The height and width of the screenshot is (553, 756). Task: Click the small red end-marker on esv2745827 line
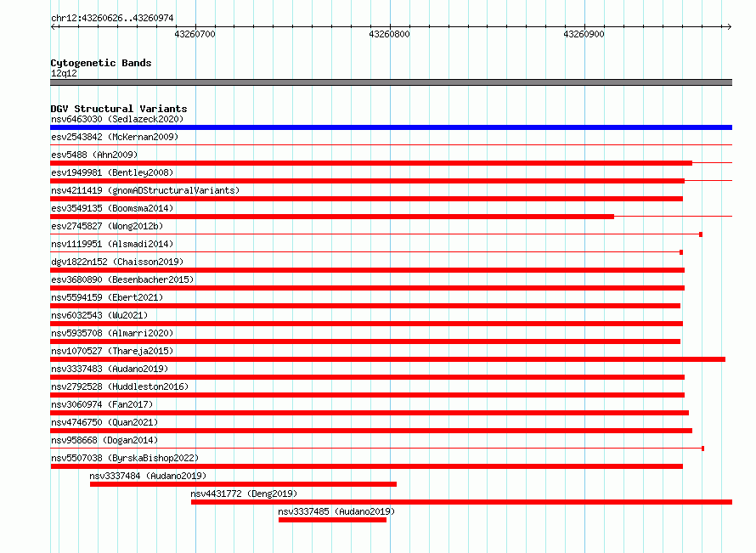point(701,234)
